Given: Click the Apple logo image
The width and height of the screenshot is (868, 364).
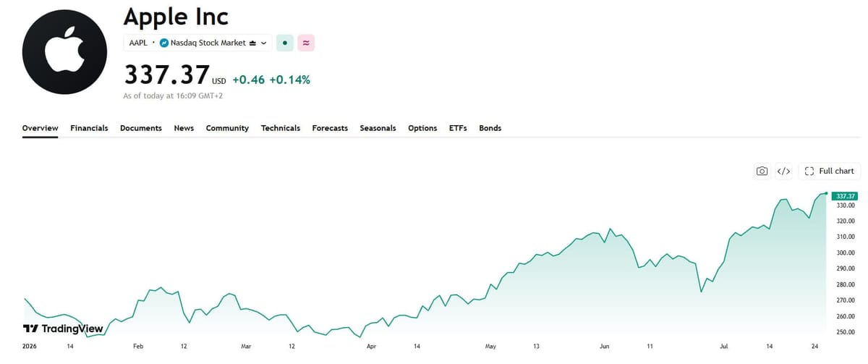Looking at the screenshot, I should coord(64,52).
